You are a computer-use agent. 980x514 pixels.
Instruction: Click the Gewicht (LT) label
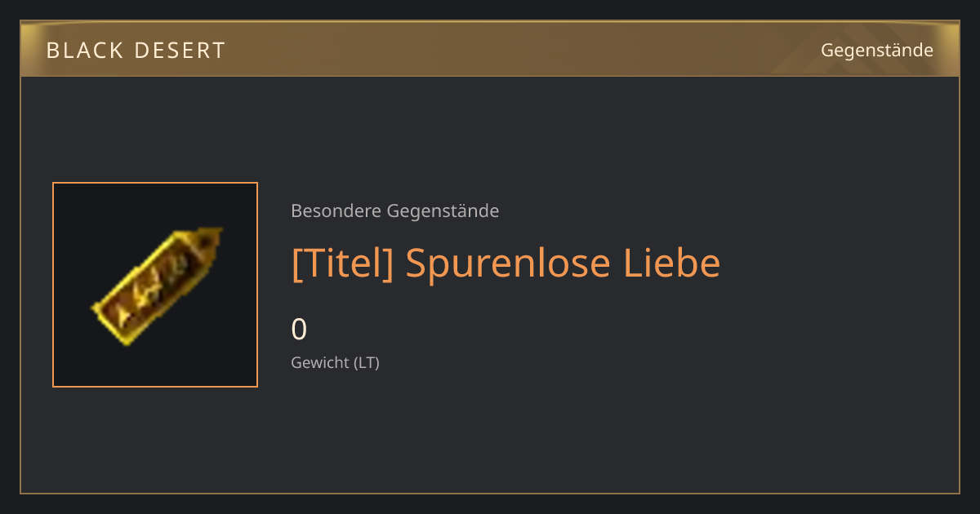tap(336, 362)
